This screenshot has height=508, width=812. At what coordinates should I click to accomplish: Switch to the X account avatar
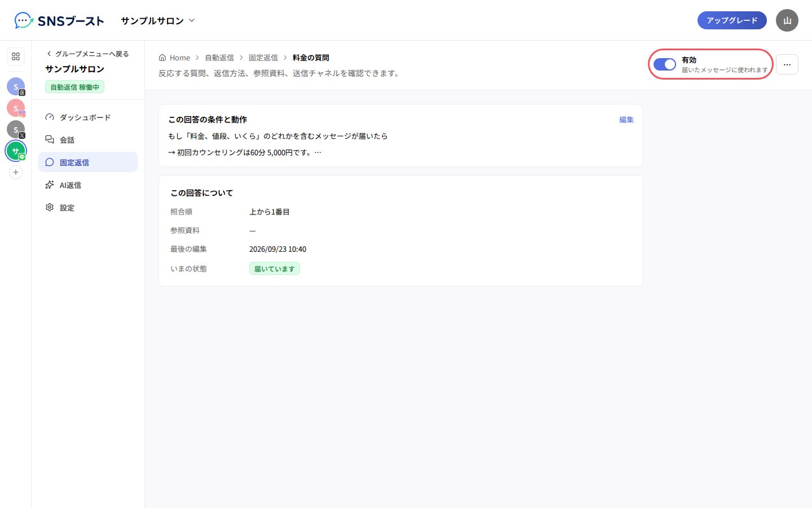(x=16, y=129)
